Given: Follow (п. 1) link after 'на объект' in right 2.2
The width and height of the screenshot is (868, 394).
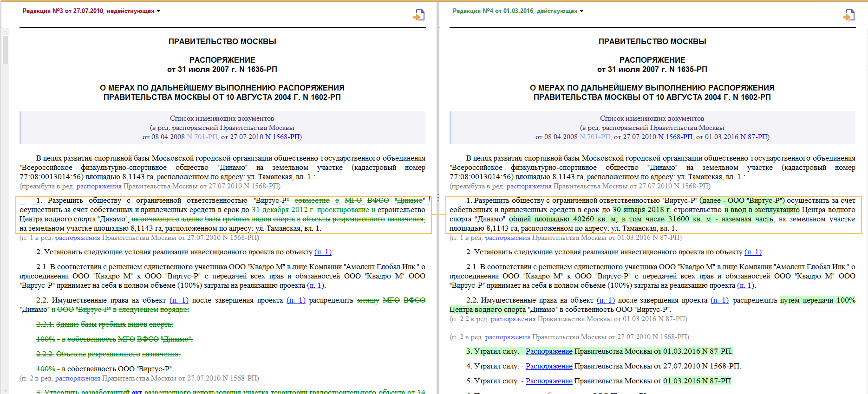Looking at the screenshot, I should (x=606, y=300).
